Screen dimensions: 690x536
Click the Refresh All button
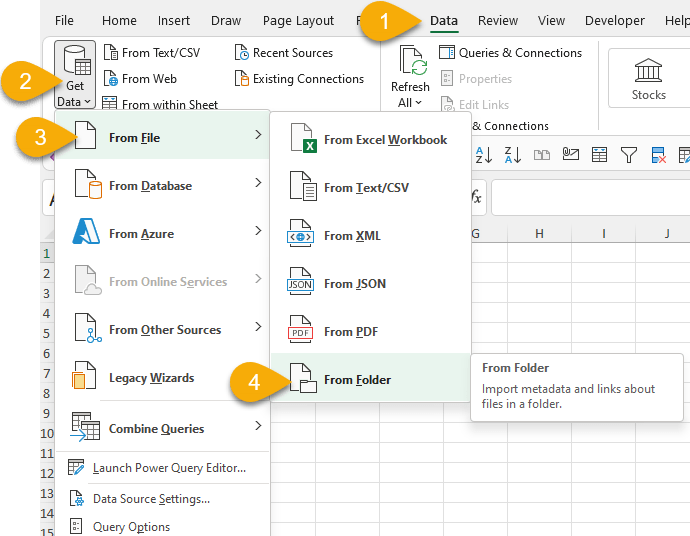(410, 76)
